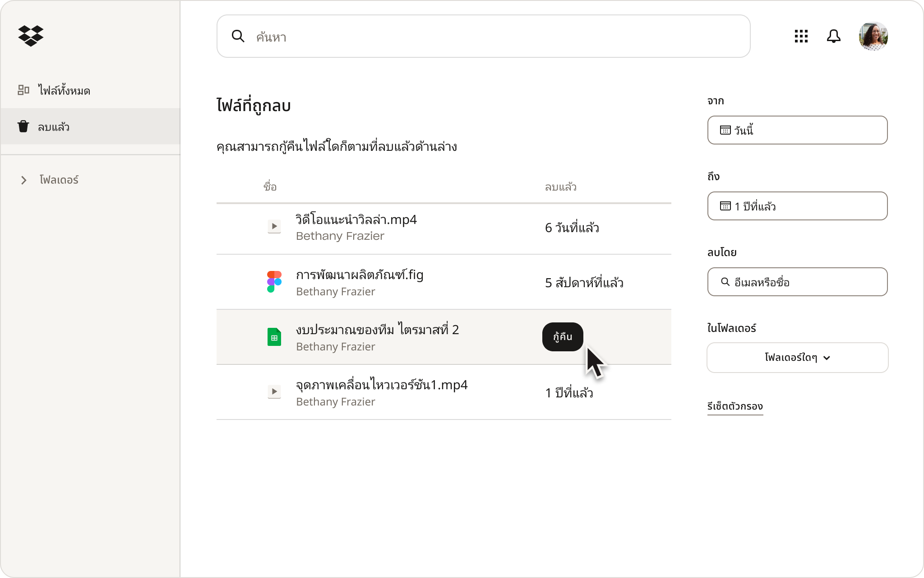Click the Dropbox logo
This screenshot has height=578, width=924.
coord(31,36)
